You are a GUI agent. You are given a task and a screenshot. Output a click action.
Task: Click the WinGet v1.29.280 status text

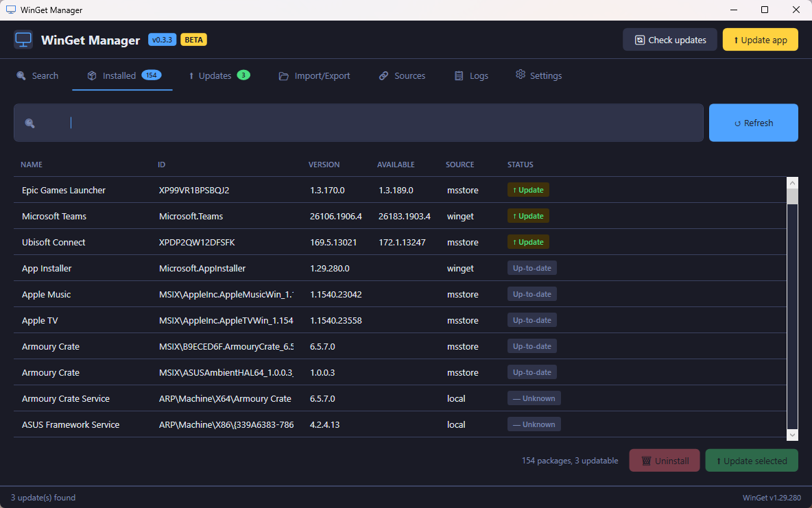(772, 498)
